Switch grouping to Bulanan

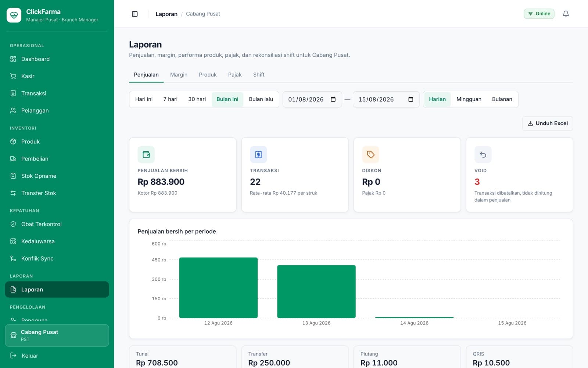tap(502, 99)
